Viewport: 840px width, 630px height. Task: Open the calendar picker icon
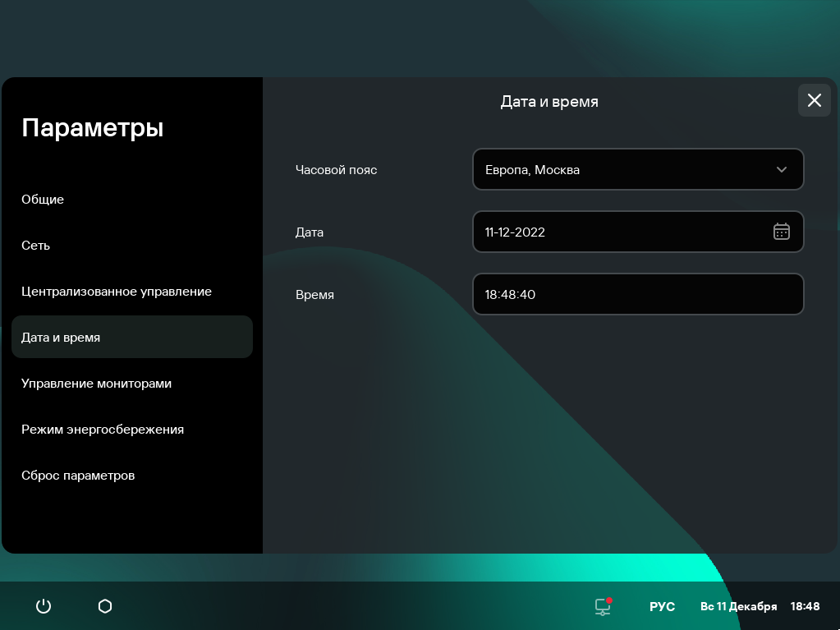(x=781, y=232)
